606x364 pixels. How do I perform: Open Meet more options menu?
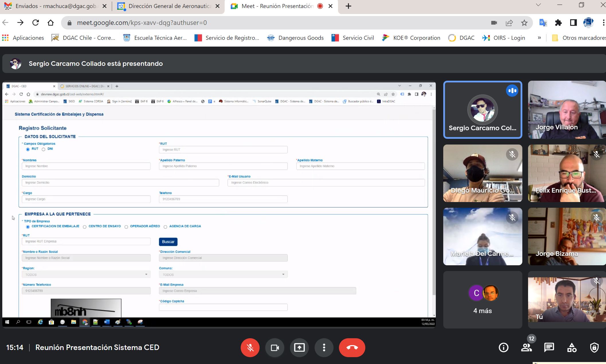click(324, 348)
